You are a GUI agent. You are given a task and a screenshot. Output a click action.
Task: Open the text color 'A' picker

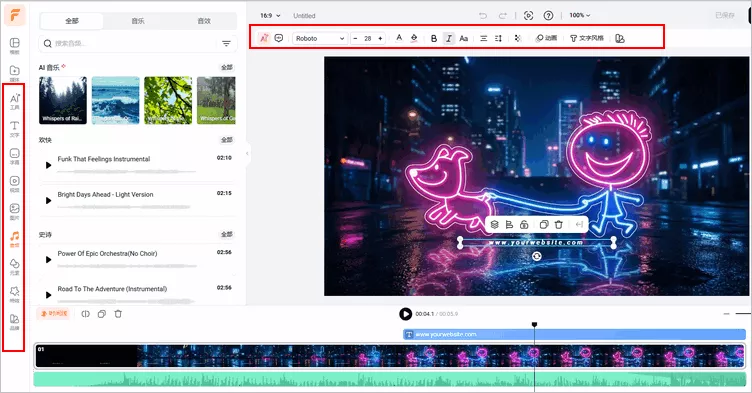(x=399, y=38)
